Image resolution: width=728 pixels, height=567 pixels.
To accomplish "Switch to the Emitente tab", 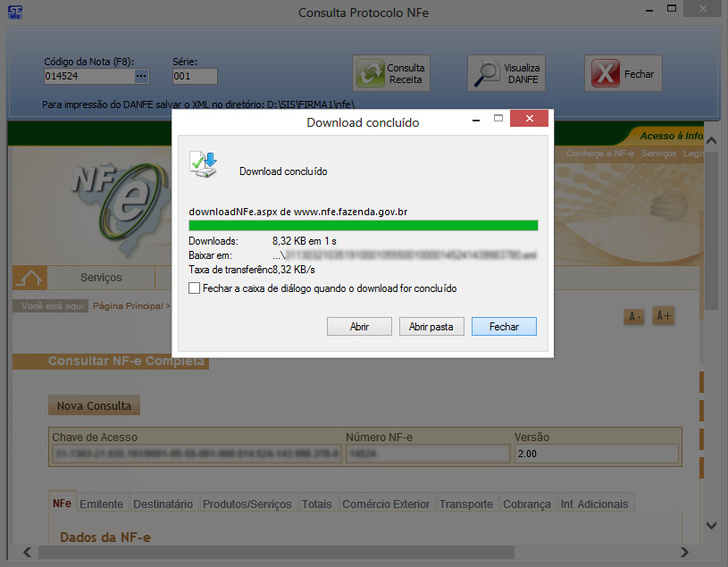I will (101, 504).
